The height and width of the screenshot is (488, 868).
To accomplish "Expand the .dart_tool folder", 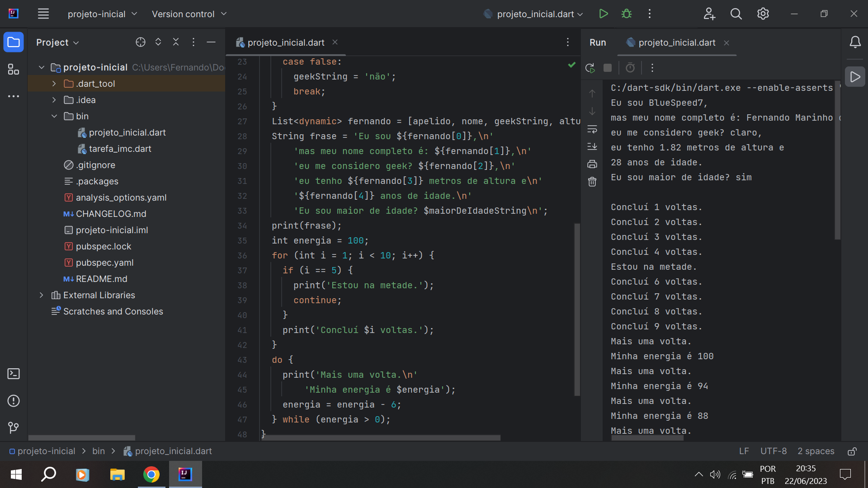I will click(54, 84).
